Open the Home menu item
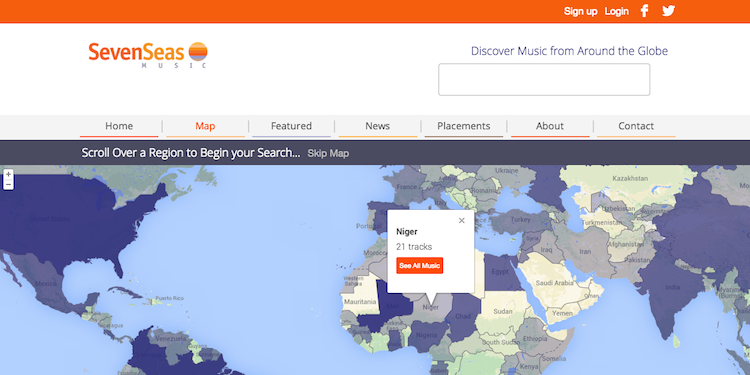 (x=119, y=126)
